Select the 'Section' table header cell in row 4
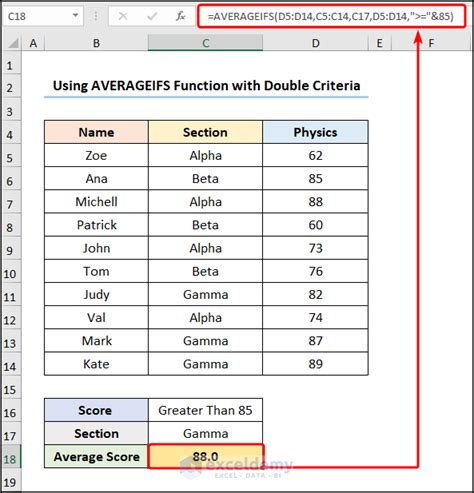Screen dimensions: 474x493 [205, 132]
